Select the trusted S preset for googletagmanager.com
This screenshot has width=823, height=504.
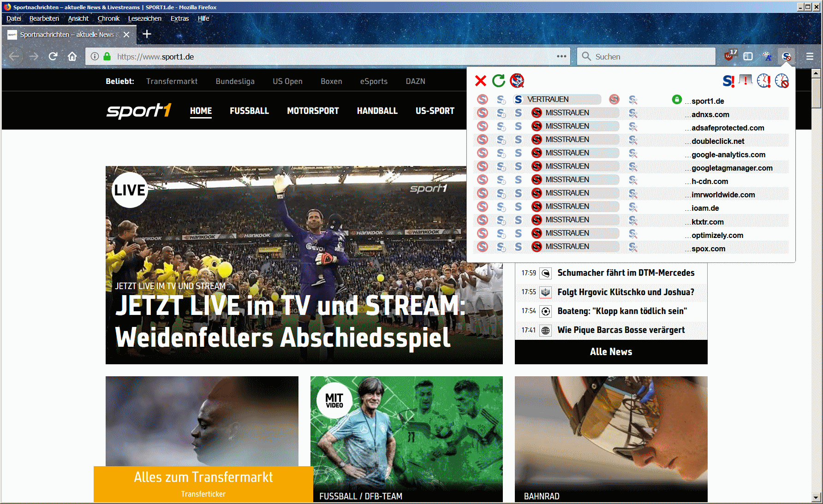pos(519,166)
